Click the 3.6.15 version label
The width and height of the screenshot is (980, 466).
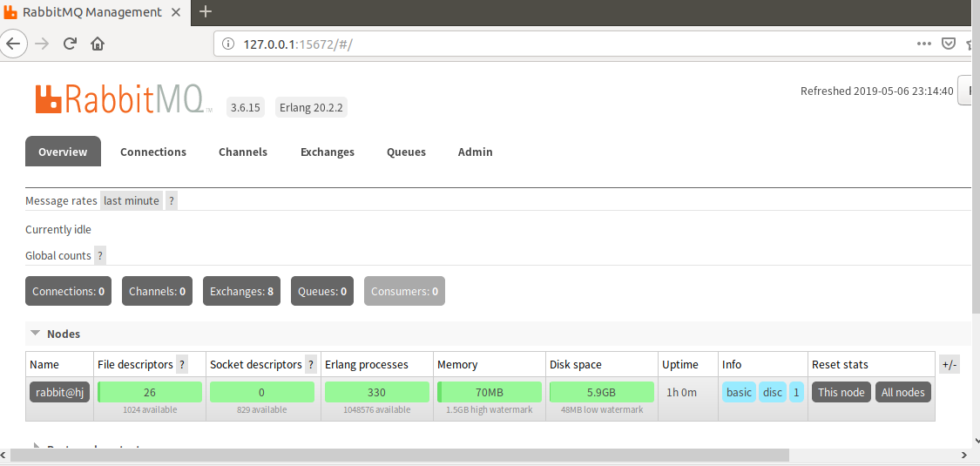click(x=245, y=107)
